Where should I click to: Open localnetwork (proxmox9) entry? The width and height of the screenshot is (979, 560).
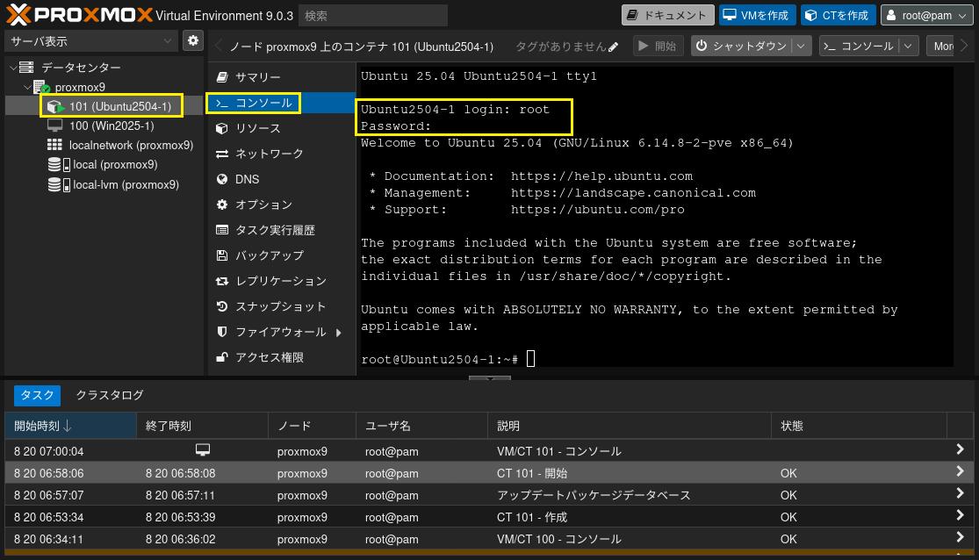[131, 145]
